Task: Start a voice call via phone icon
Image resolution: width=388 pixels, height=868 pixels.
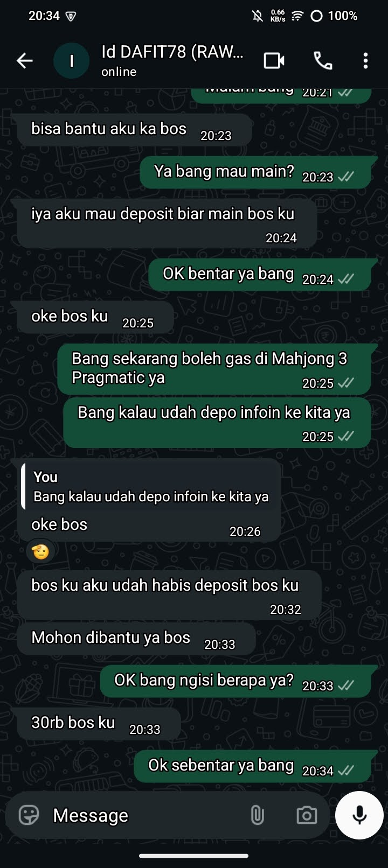Action: click(x=323, y=61)
